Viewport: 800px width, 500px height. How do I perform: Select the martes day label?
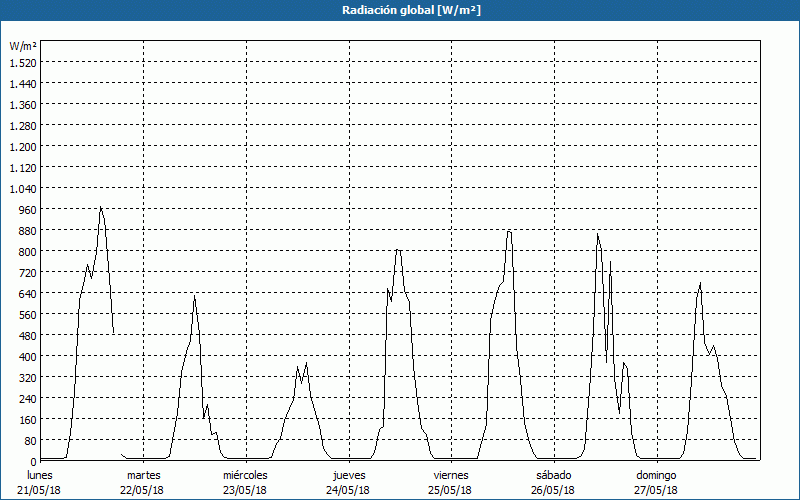point(143,474)
